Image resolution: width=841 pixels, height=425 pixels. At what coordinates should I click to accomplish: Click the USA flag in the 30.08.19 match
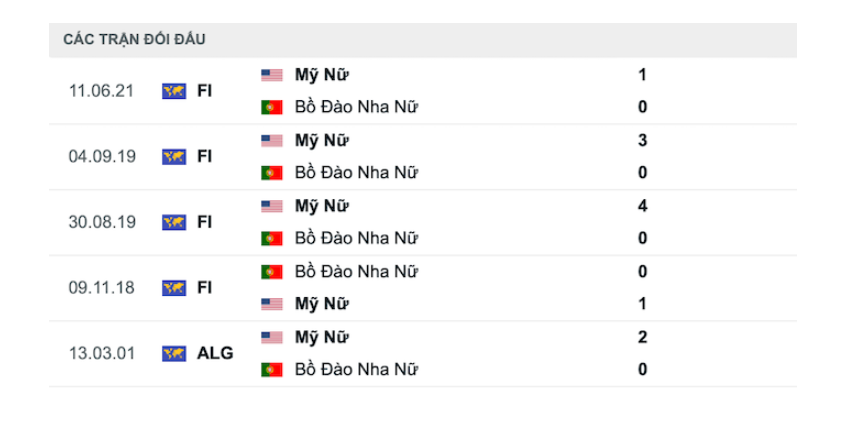tap(272, 206)
